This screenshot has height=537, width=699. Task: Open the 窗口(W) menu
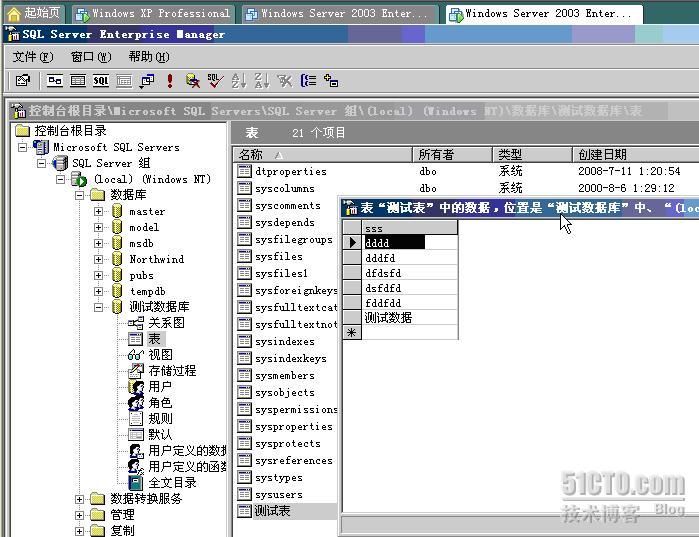[91, 57]
